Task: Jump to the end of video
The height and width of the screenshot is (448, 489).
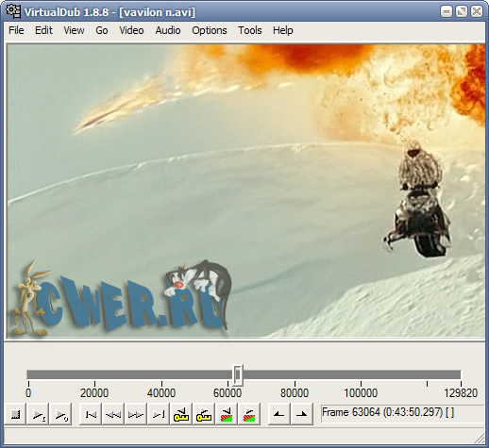Action: pos(159,414)
